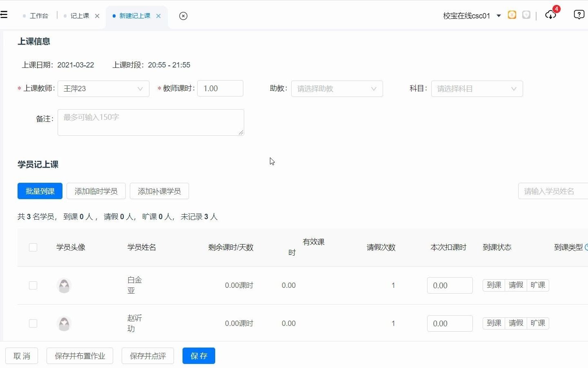Open the 上课教师 dropdown showing 王萍23
This screenshot has width=588, height=368.
tap(104, 89)
